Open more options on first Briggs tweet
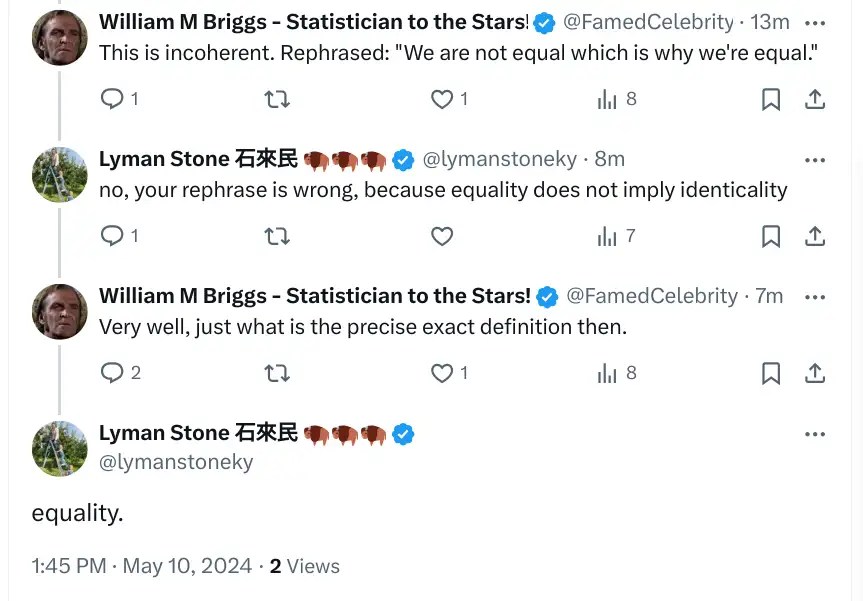Screen dimensions: 863x601 tap(815, 22)
